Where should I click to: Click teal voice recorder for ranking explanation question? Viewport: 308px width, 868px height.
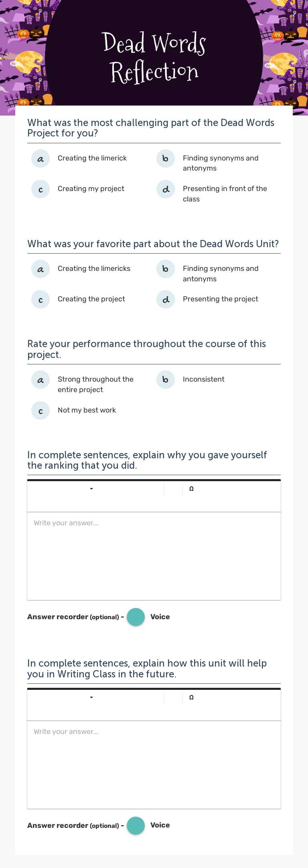[136, 617]
